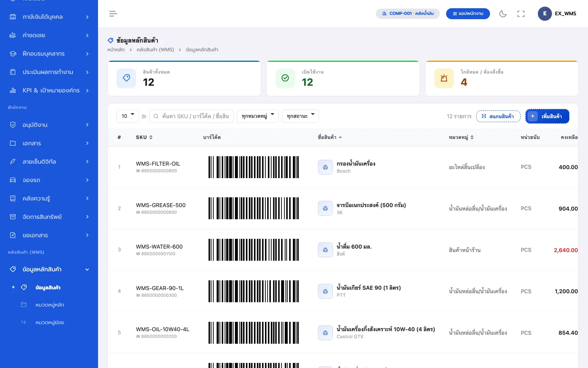This screenshot has height=368, width=588.
Task: Toggle fullscreen mode icon
Action: coord(521,14)
